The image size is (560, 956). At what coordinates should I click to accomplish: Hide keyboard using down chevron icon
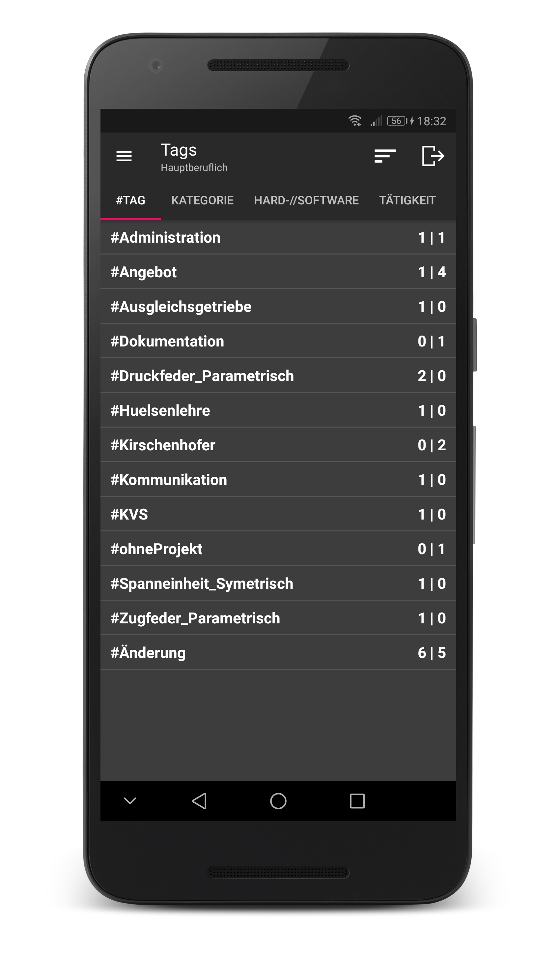(130, 801)
